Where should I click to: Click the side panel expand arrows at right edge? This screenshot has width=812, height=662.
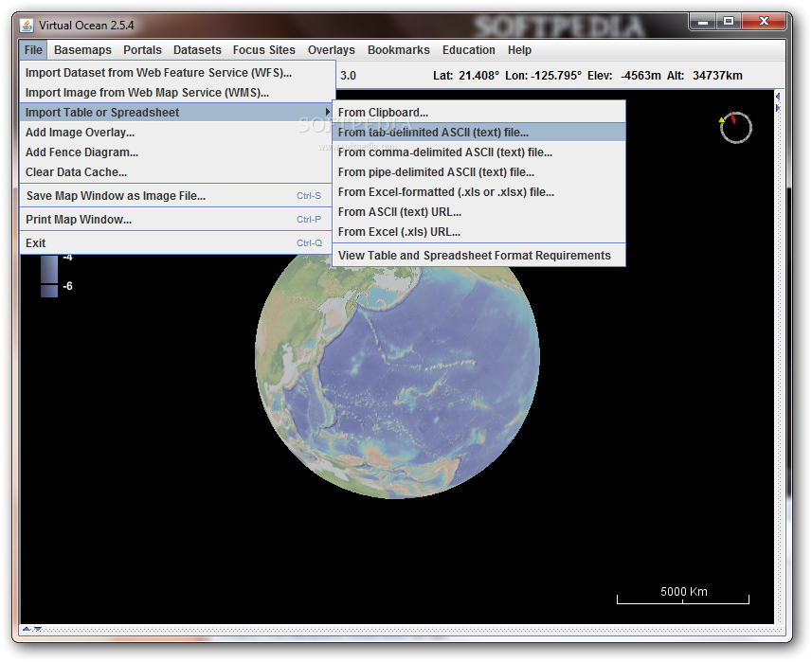click(778, 102)
